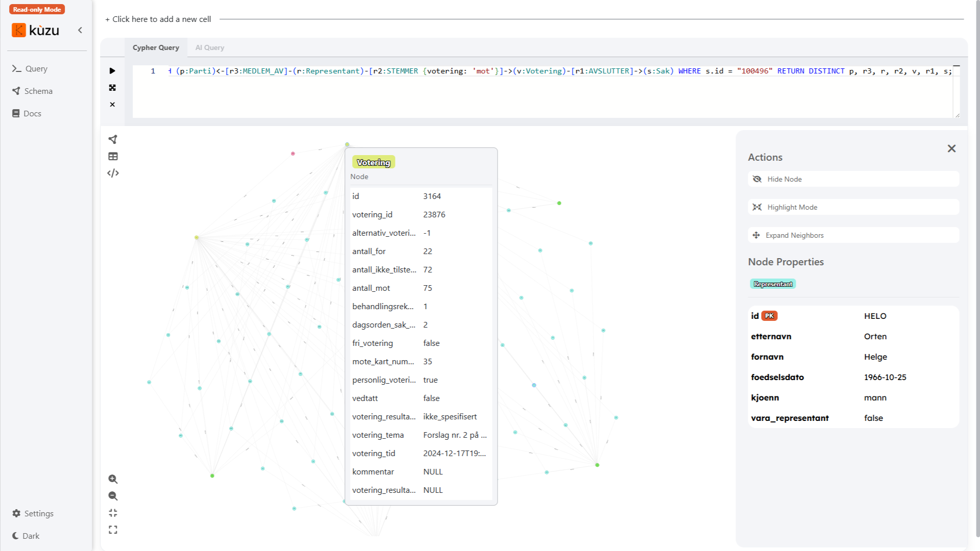Toggle Dark theme mode
980x551 pixels.
point(26,536)
